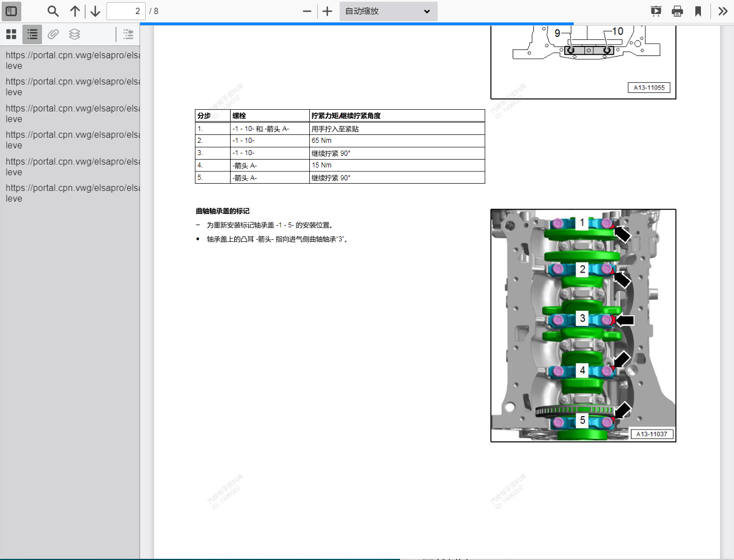734x560 pixels.
Task: Click the page number input field
Action: coord(126,11)
